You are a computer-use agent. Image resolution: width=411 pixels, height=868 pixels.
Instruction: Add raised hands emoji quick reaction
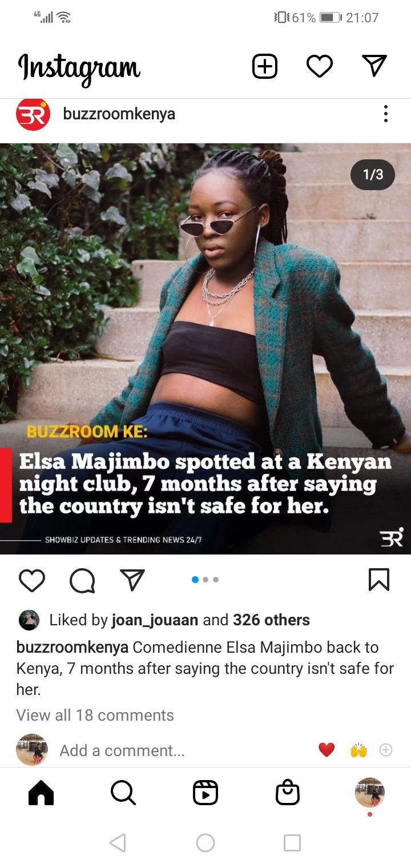358,750
